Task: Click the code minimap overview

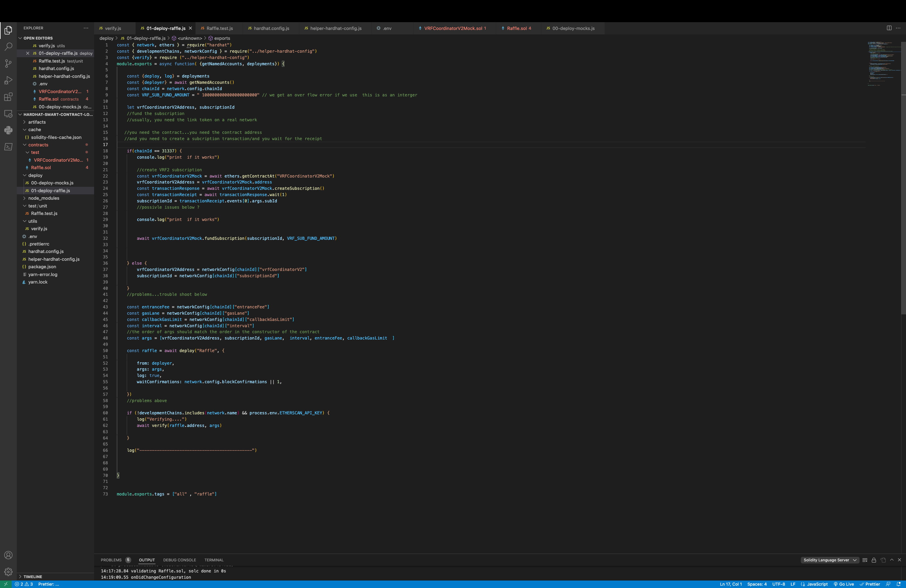Action: coord(883,64)
